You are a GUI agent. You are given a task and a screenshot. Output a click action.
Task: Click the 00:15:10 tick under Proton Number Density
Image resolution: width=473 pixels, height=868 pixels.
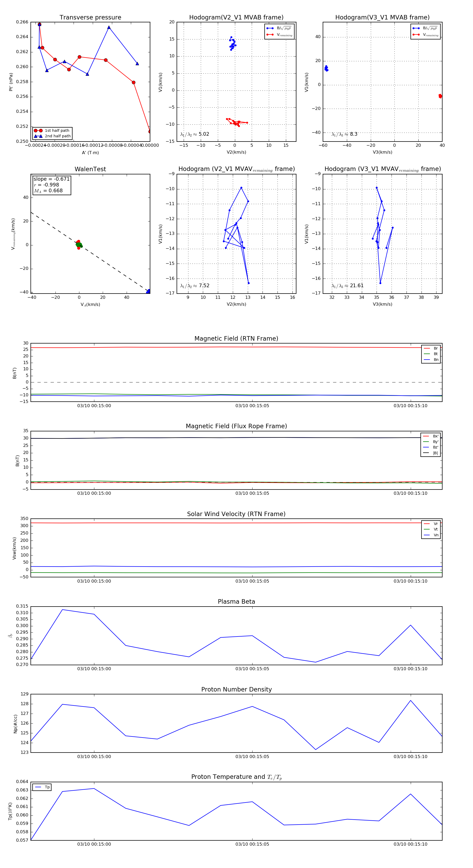[410, 756]
